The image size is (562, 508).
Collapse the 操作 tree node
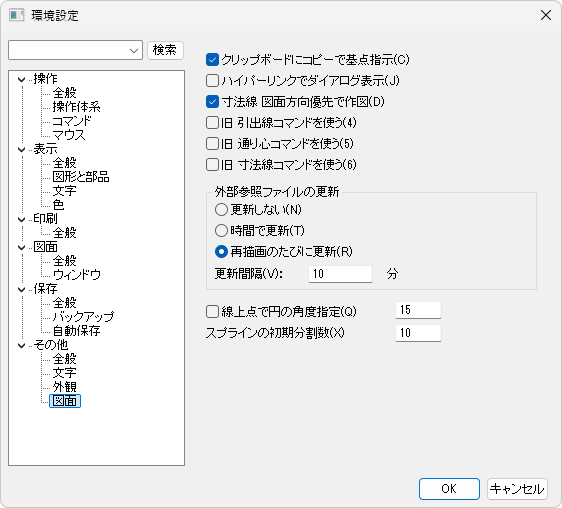[22, 79]
